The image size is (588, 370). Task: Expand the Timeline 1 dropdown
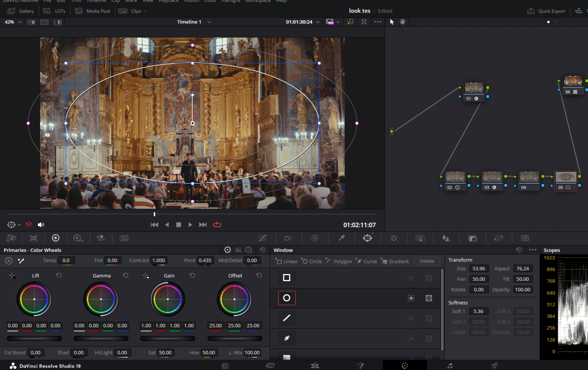pos(209,22)
